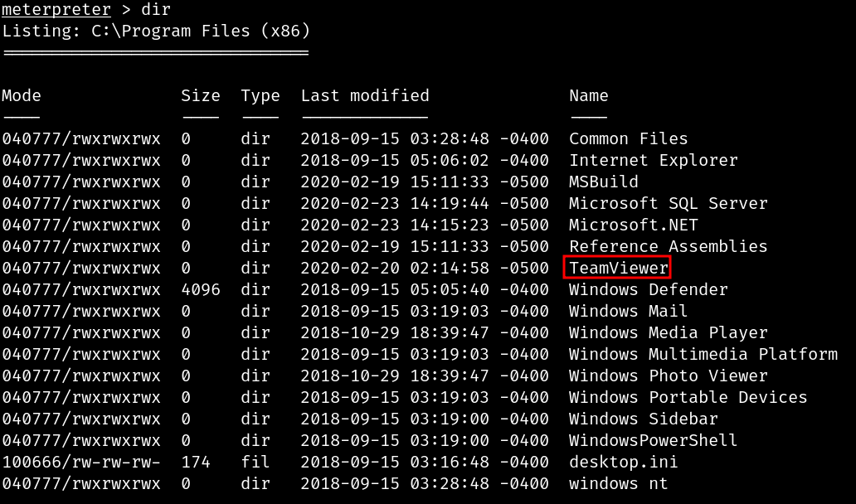Viewport: 856px width, 504px height.
Task: Click the Windows Mail folder name
Action: coord(629,311)
